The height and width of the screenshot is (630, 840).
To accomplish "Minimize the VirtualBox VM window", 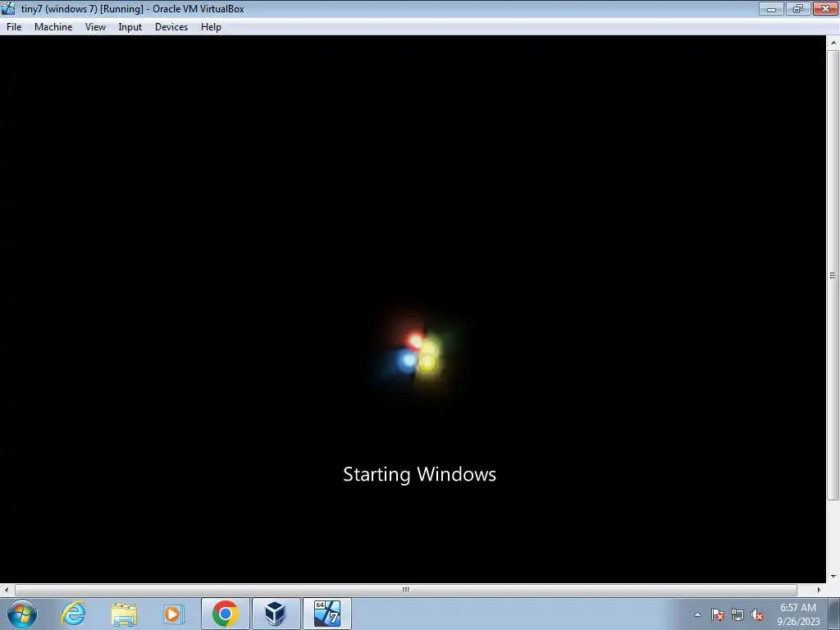I will (x=771, y=8).
